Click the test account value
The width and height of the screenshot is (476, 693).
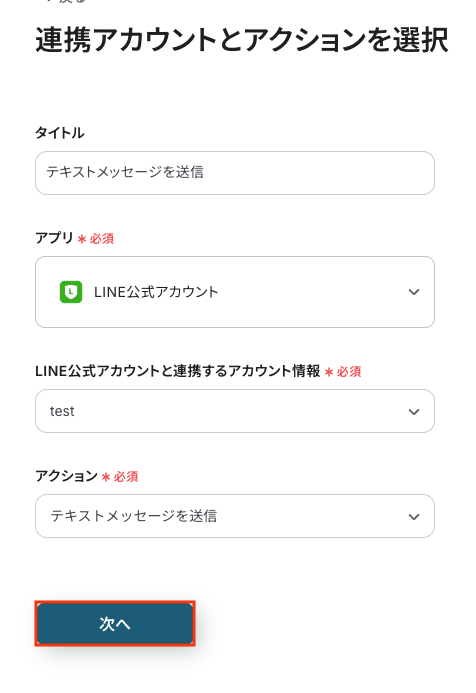(62, 411)
